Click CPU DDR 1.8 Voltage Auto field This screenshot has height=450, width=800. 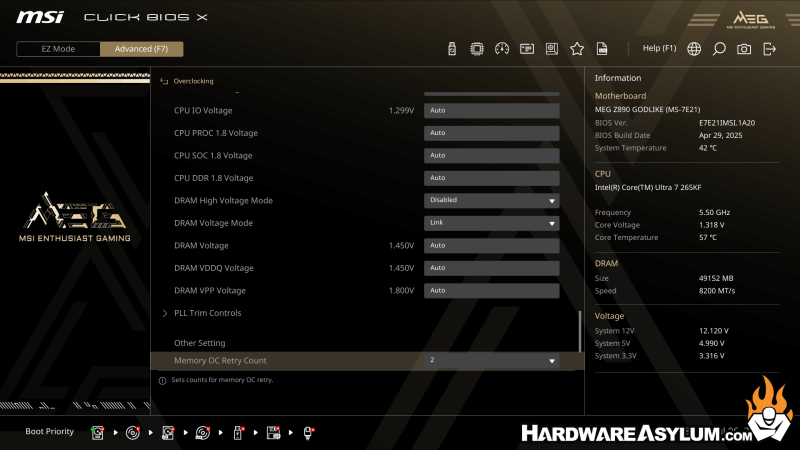[x=491, y=178]
